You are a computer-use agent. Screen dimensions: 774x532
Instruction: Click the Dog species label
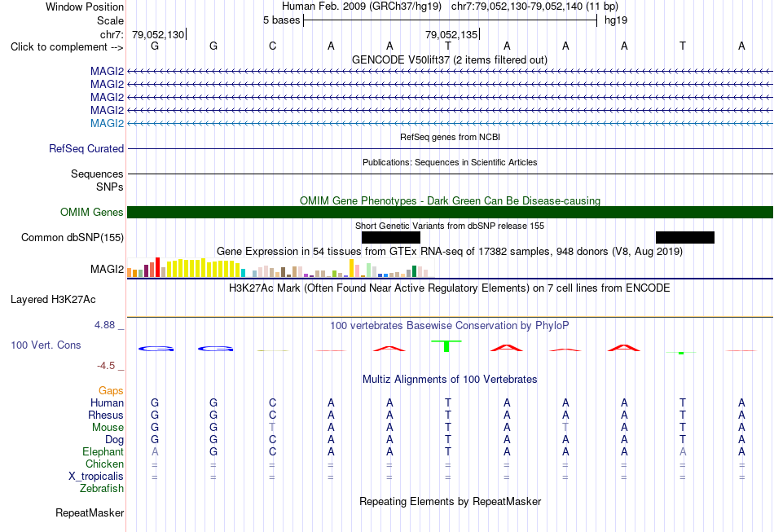tap(115, 439)
